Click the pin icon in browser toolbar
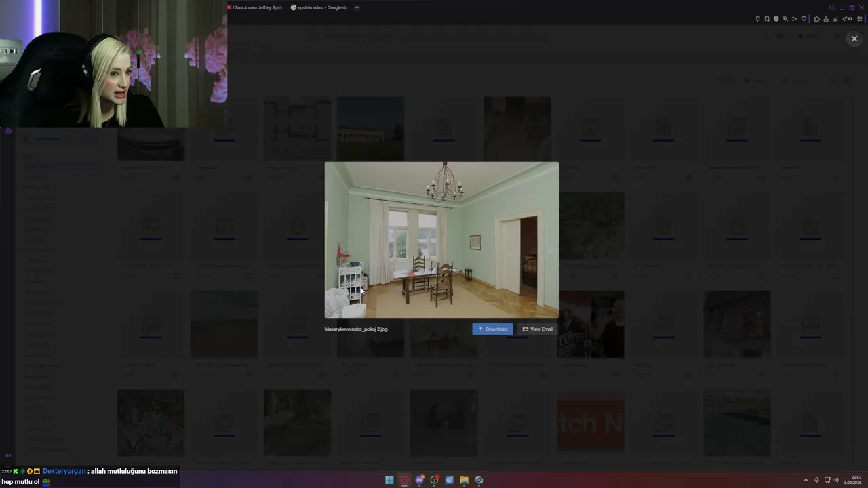 (x=757, y=19)
